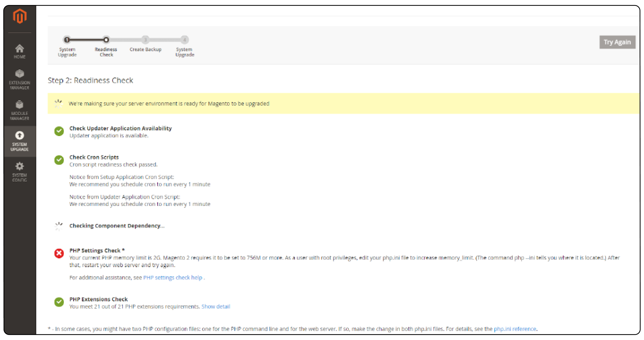Screen dimensions: 644x340
Task: Click the Updater application is available text
Action: pos(109,136)
